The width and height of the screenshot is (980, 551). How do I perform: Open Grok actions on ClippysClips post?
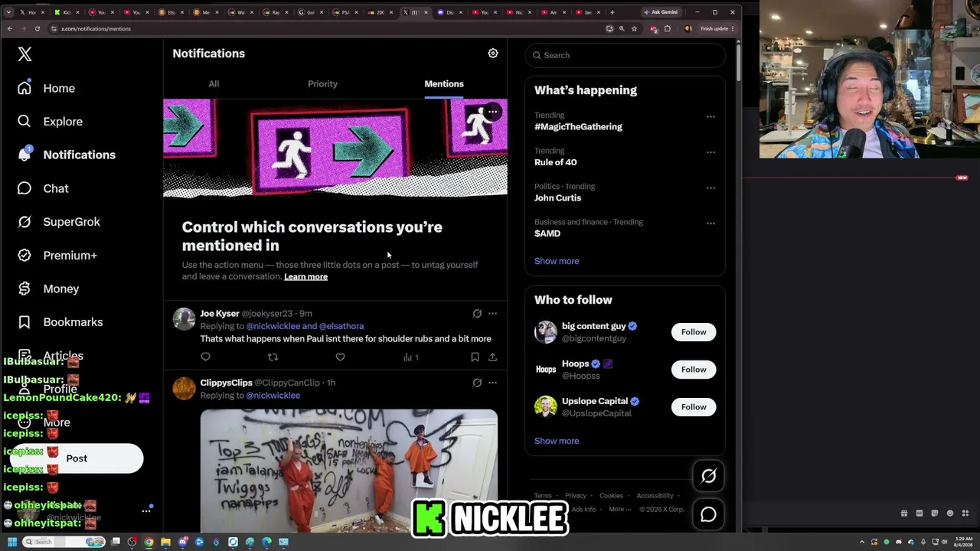(x=477, y=383)
